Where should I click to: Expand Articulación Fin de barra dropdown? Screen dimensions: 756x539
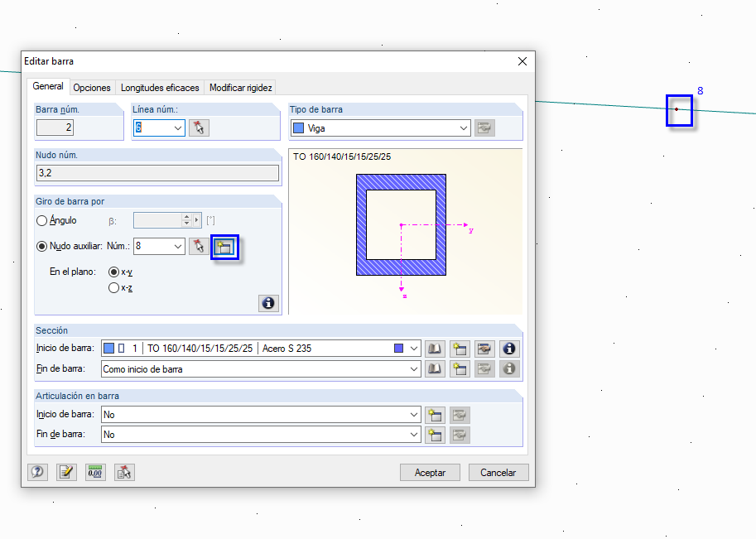[414, 435]
